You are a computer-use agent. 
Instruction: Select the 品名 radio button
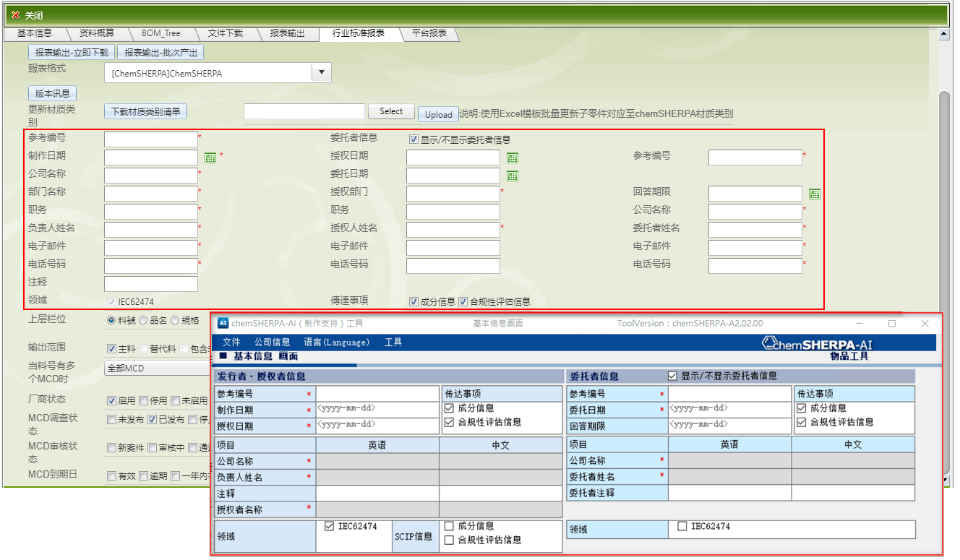tap(143, 320)
